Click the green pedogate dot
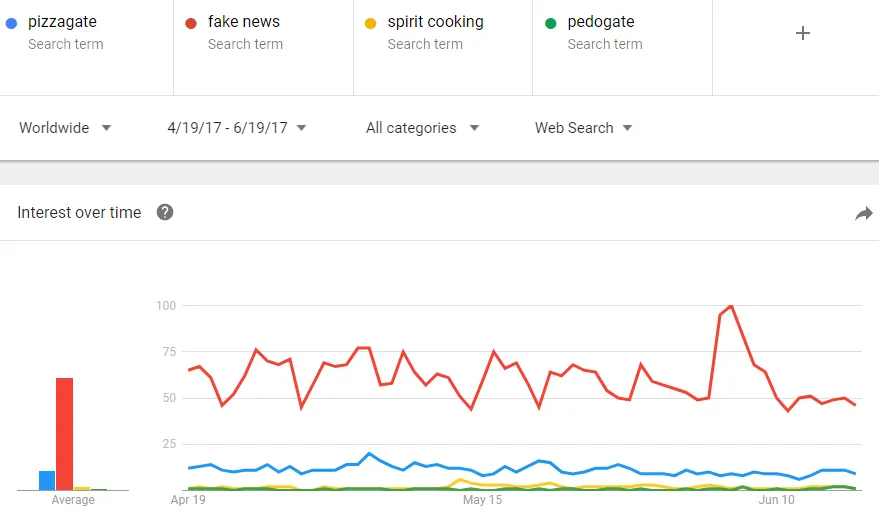 pos(551,23)
